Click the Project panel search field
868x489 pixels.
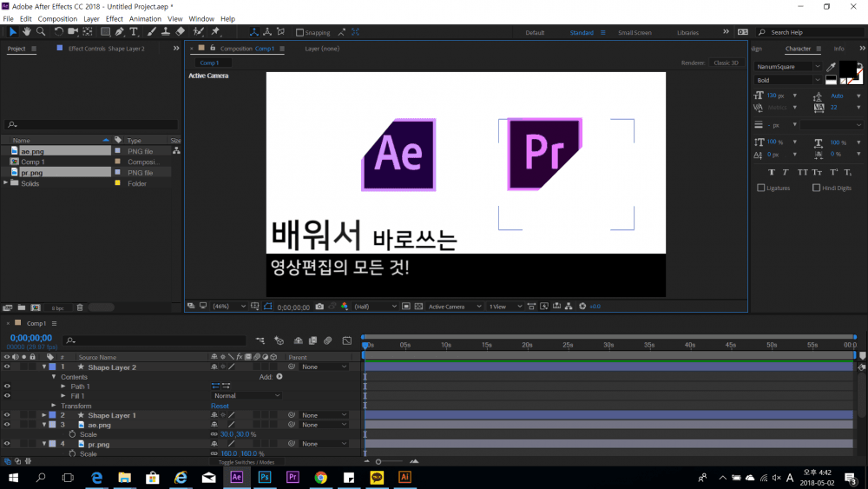(x=91, y=124)
